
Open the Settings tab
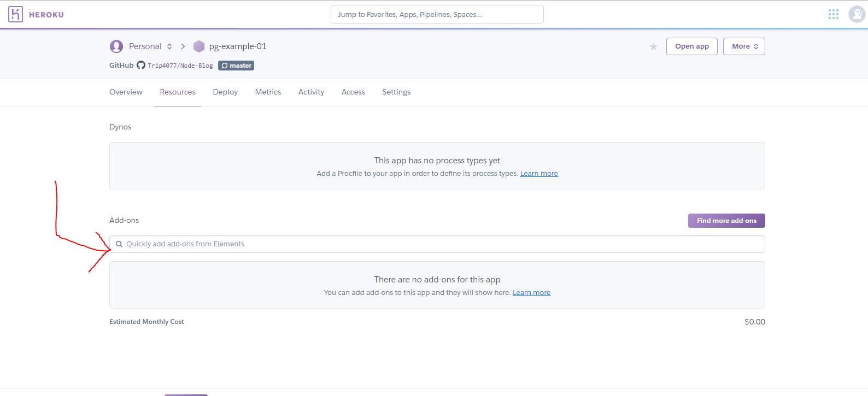click(x=396, y=92)
